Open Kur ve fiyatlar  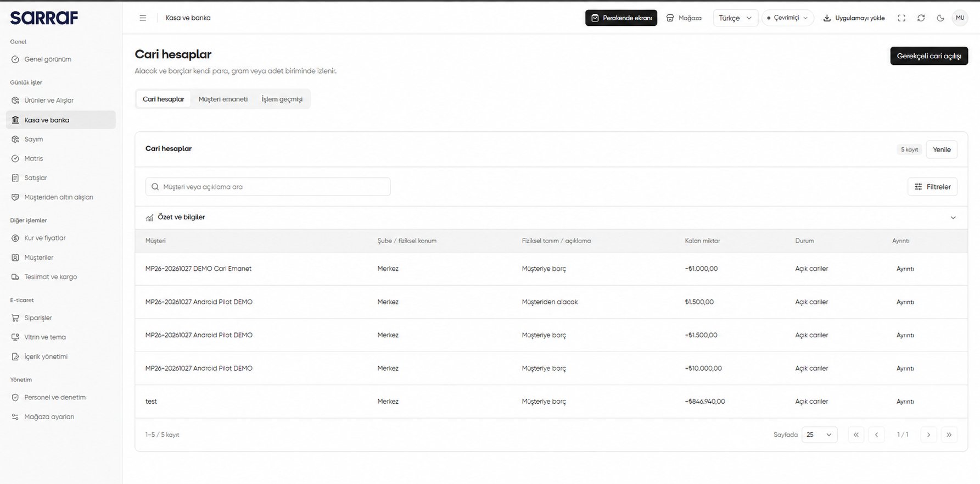coord(60,238)
